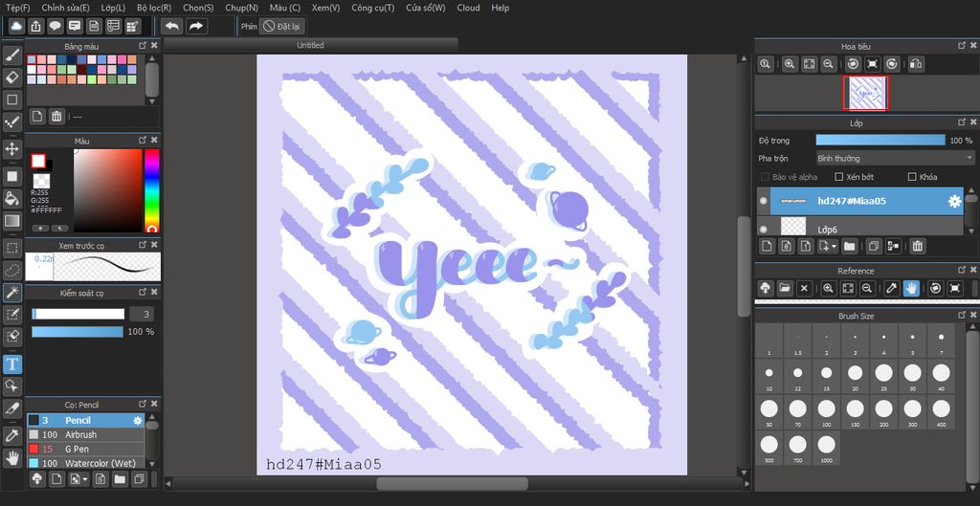Select the Airbrush brush
This screenshot has width=980, height=506.
coord(85,435)
